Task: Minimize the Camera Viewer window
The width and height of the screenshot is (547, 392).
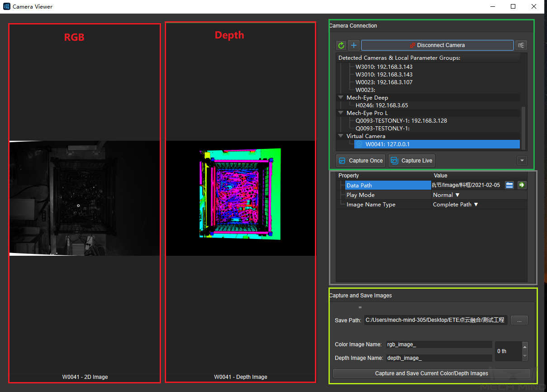Action: tap(492, 6)
